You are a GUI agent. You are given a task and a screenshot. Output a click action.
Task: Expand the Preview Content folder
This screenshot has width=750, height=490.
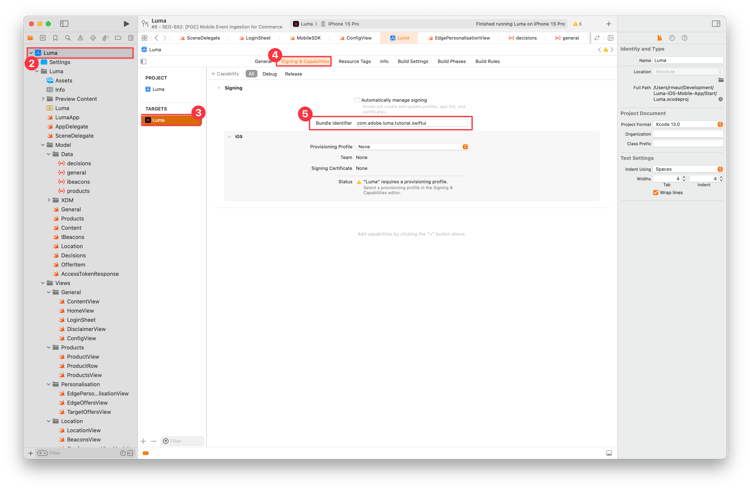click(x=43, y=99)
